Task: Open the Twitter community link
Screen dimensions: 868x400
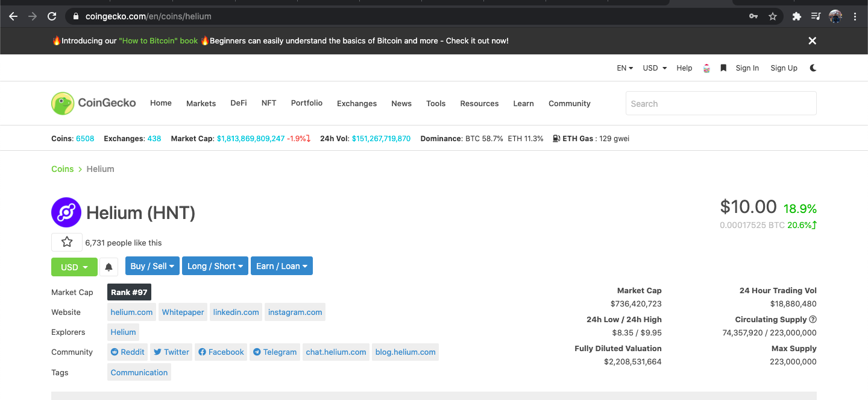Action: point(171,352)
